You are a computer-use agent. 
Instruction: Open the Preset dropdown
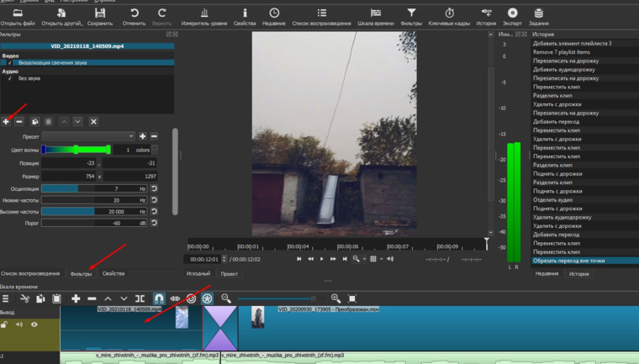88,136
